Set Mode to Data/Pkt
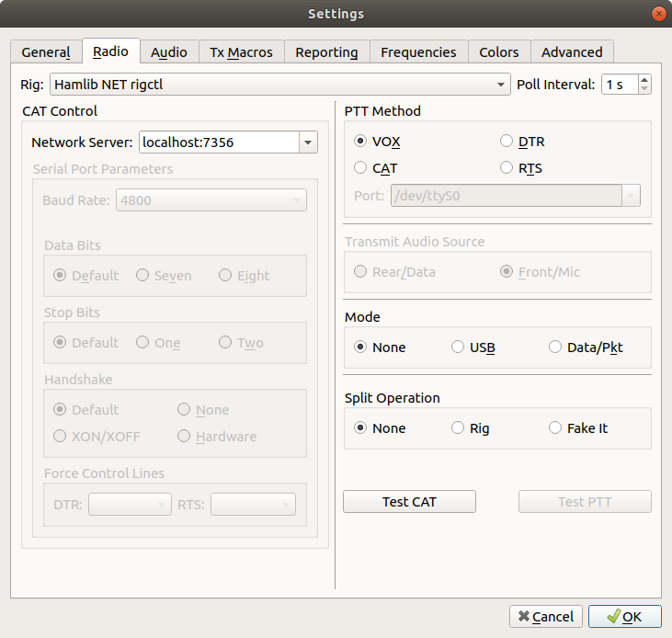The width and height of the screenshot is (672, 638). click(555, 347)
